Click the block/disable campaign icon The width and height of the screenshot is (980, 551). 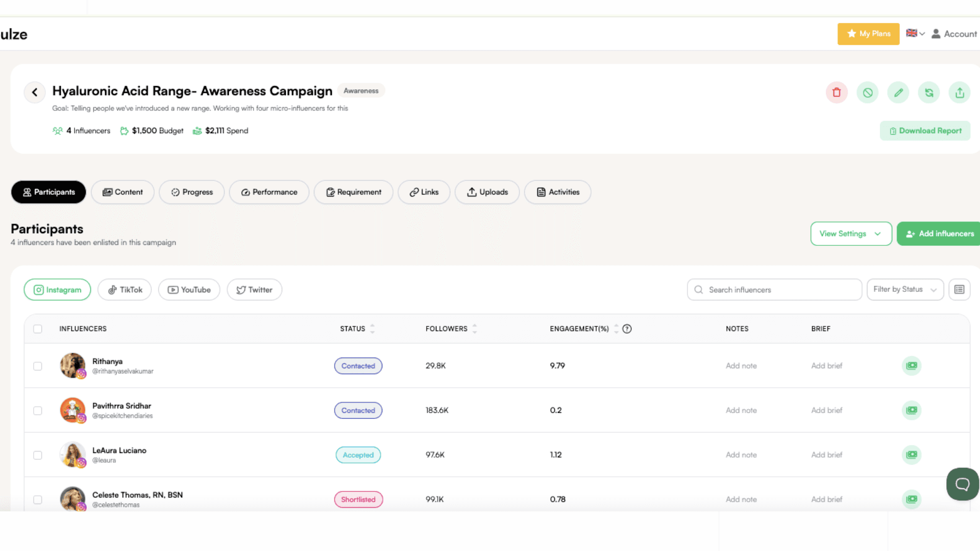click(x=868, y=92)
